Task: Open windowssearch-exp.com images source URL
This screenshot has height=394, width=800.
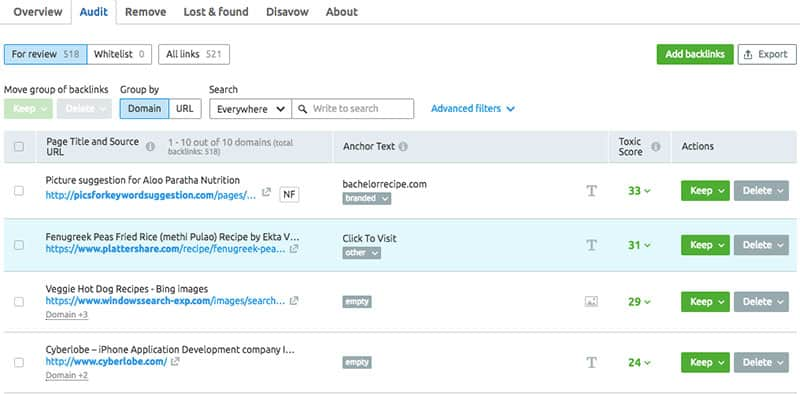Action: (165, 301)
